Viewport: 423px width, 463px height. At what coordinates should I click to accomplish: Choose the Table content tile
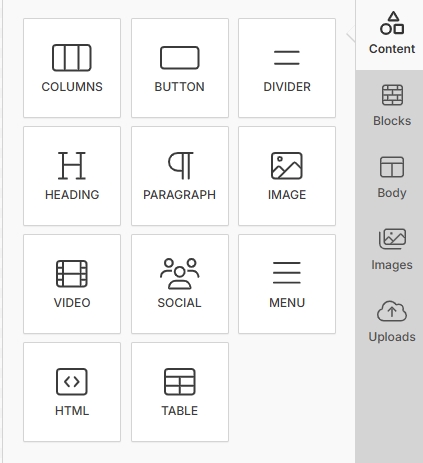(180, 392)
